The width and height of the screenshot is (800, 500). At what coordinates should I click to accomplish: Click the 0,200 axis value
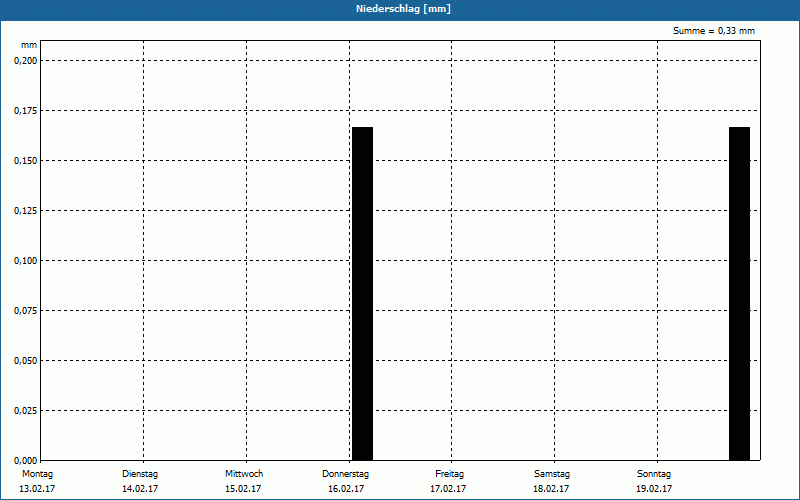(26, 61)
